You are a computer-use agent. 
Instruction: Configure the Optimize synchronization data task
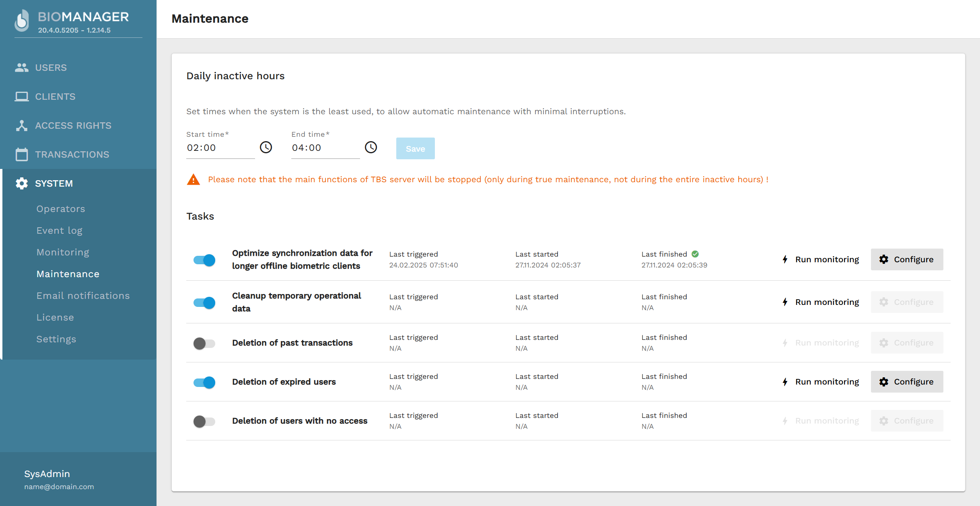907,259
